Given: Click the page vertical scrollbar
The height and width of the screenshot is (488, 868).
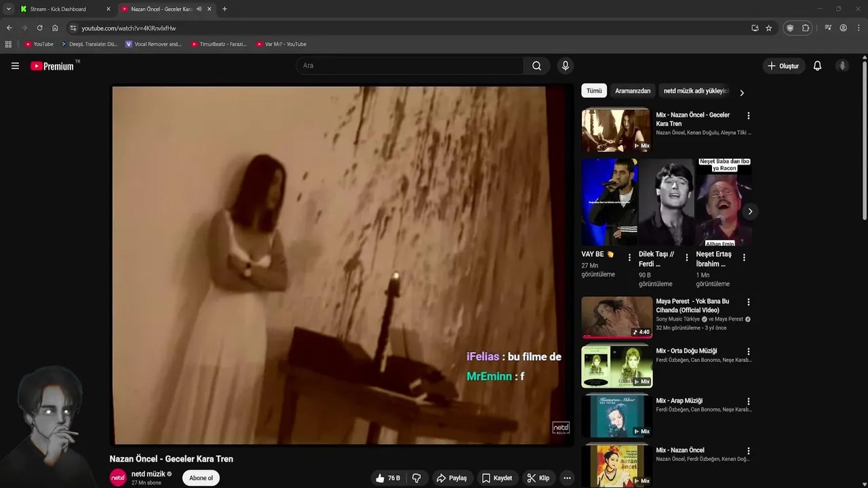Looking at the screenshot, I should pos(865,140).
